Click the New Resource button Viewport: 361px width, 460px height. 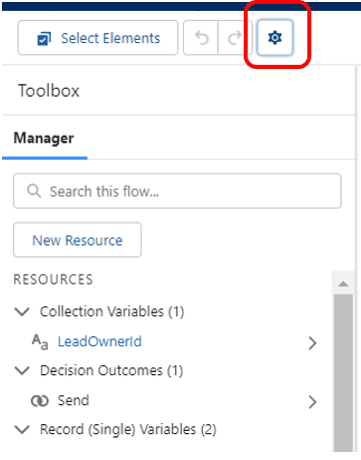click(x=77, y=240)
